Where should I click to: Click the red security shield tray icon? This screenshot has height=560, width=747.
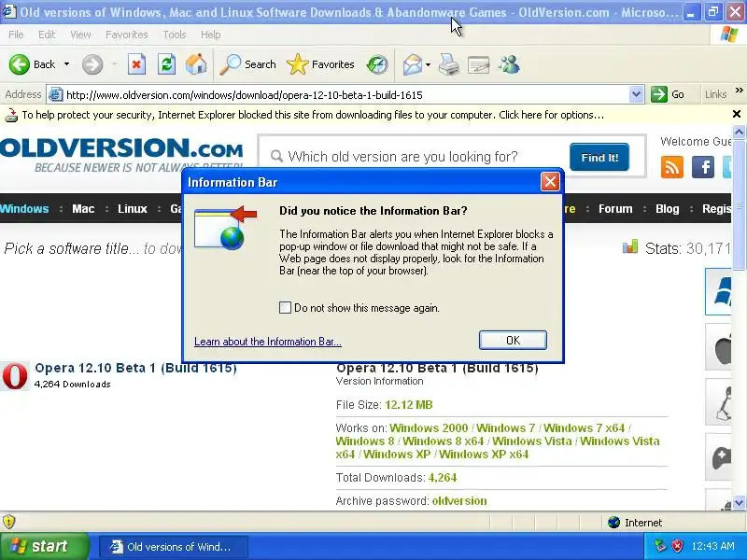point(677,546)
